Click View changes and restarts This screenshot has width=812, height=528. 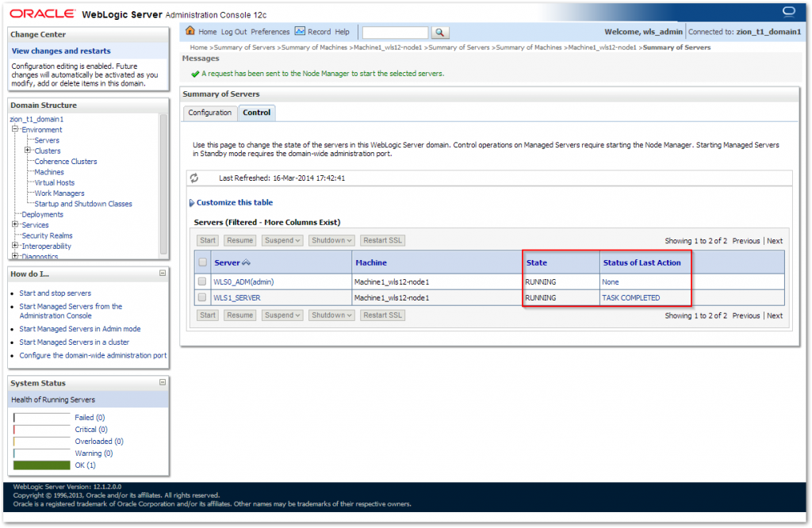(x=61, y=51)
